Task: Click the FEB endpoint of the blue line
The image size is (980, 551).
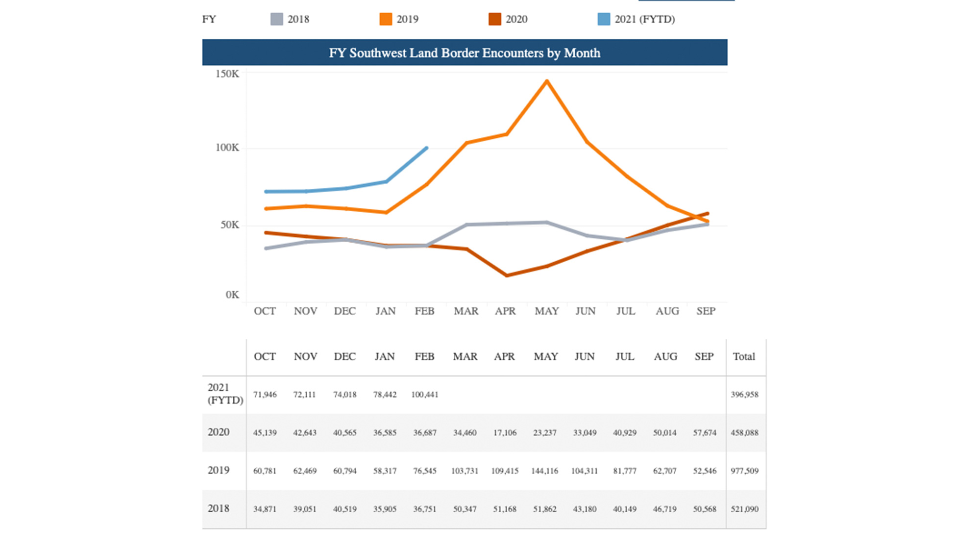Action: (x=426, y=148)
